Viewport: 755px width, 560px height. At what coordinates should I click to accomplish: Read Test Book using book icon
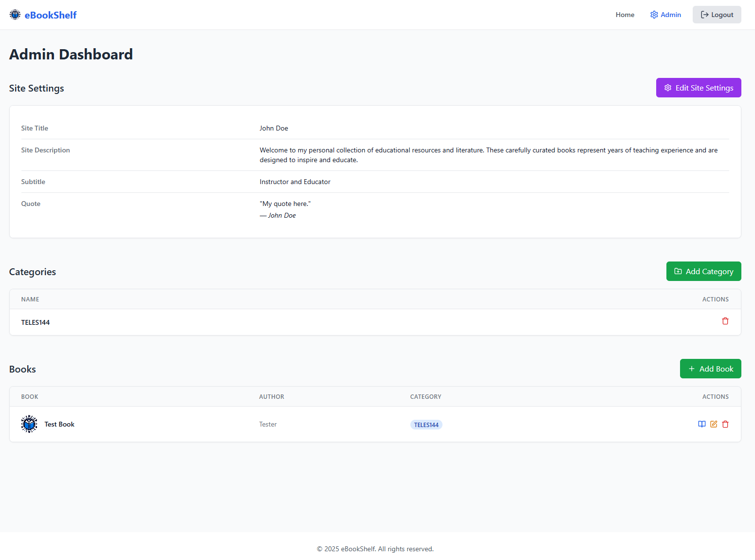[x=702, y=424]
